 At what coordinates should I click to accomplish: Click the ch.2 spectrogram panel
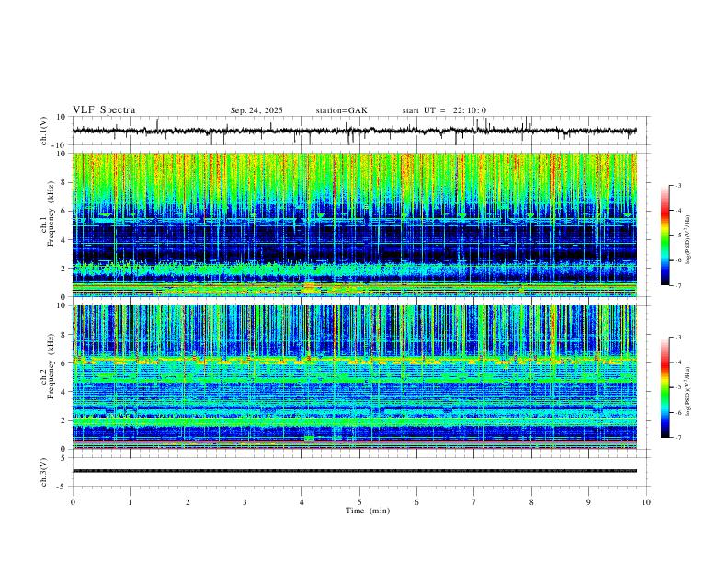coord(355,377)
